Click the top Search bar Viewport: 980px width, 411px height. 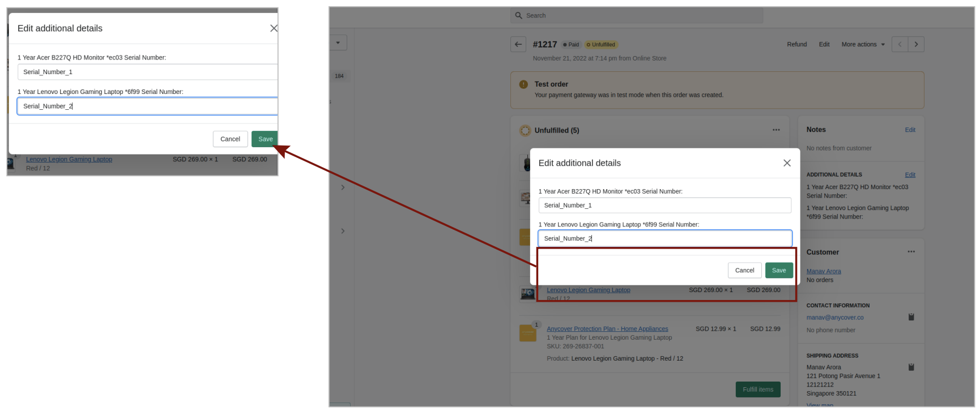click(x=636, y=15)
